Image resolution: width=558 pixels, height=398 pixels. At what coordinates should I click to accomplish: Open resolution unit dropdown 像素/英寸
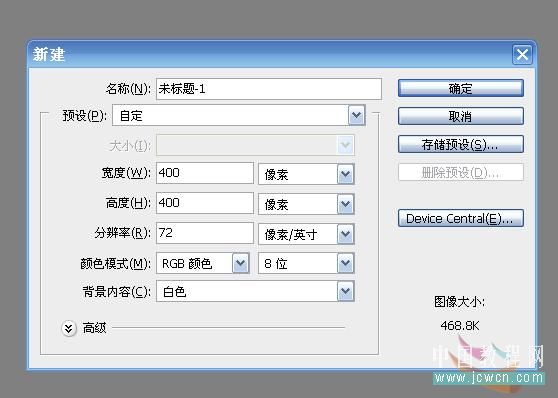306,234
